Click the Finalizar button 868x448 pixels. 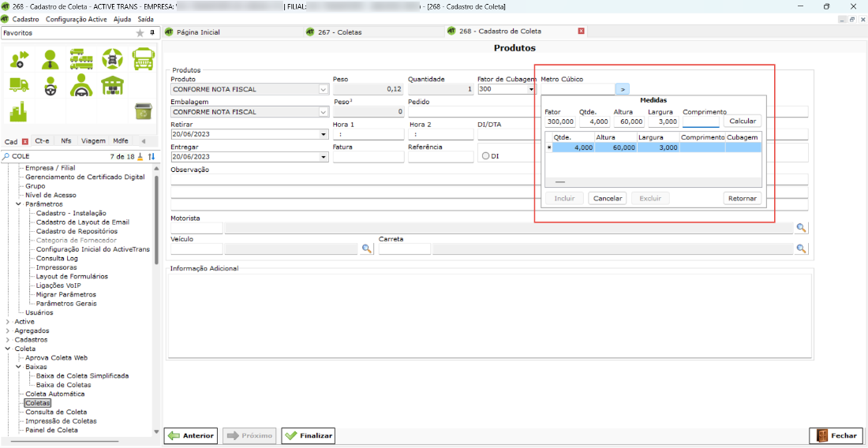[308, 436]
